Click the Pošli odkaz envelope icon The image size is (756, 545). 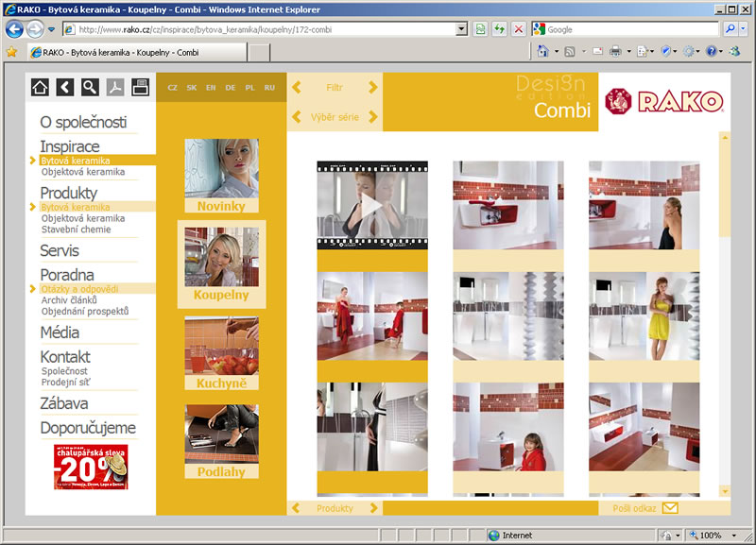click(670, 508)
